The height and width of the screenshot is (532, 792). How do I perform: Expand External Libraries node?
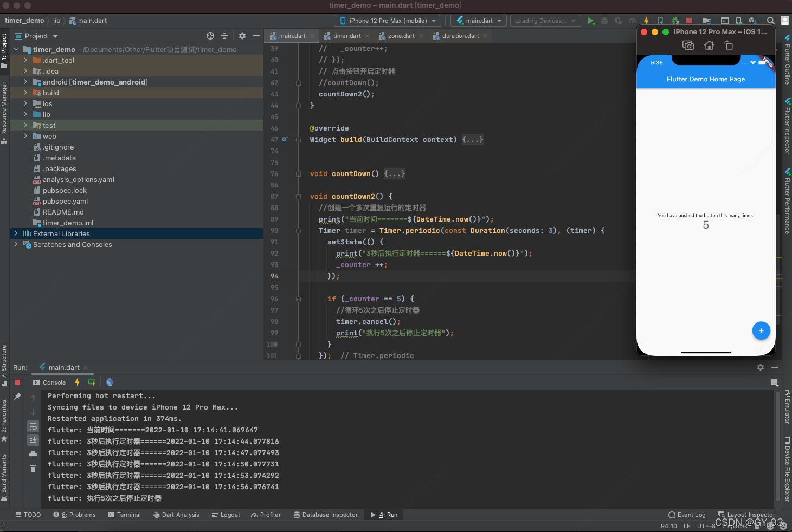pyautogui.click(x=16, y=233)
